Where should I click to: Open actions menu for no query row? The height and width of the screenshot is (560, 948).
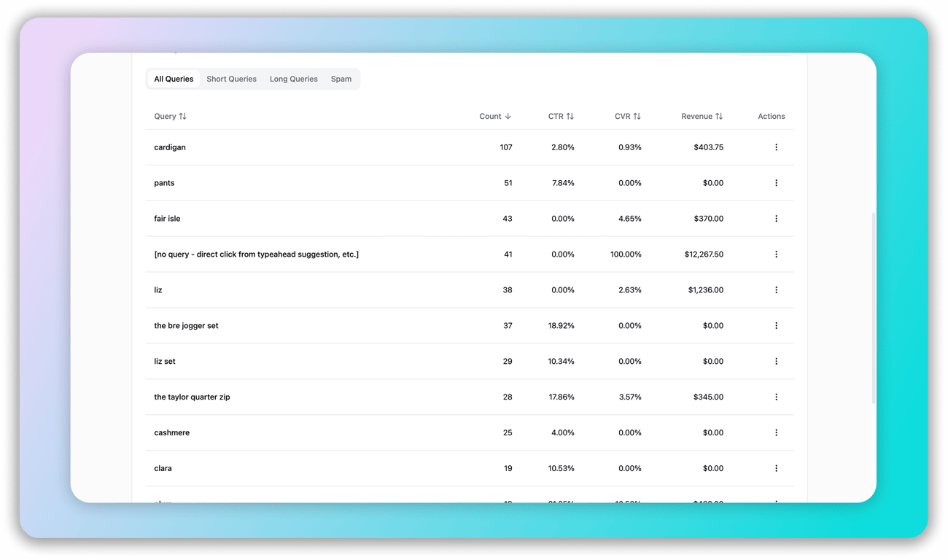tap(776, 254)
